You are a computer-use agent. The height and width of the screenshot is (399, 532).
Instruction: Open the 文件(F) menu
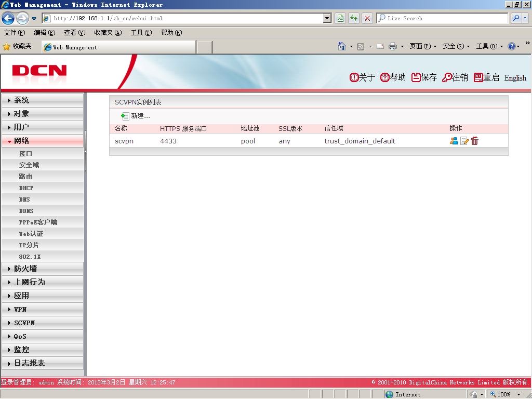15,33
